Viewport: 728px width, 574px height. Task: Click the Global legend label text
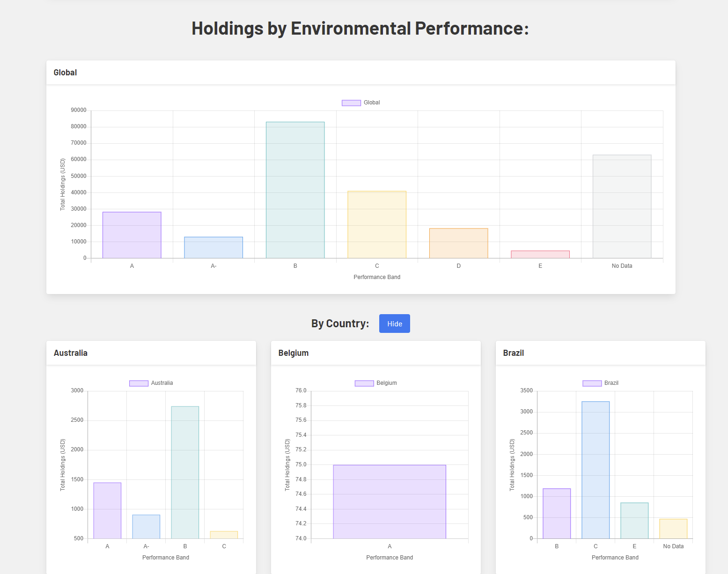click(x=372, y=103)
